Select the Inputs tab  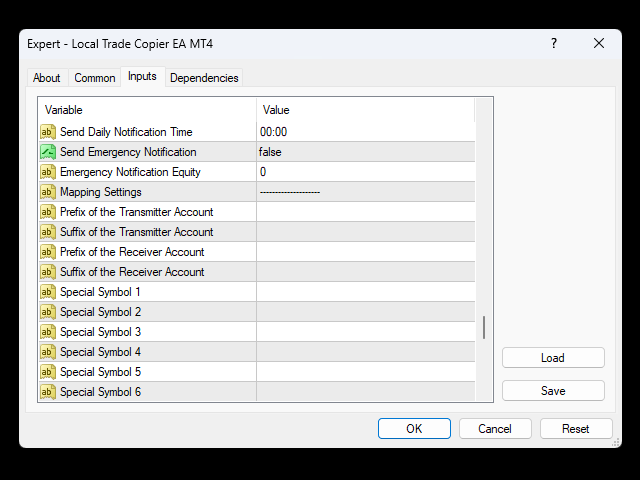point(142,76)
